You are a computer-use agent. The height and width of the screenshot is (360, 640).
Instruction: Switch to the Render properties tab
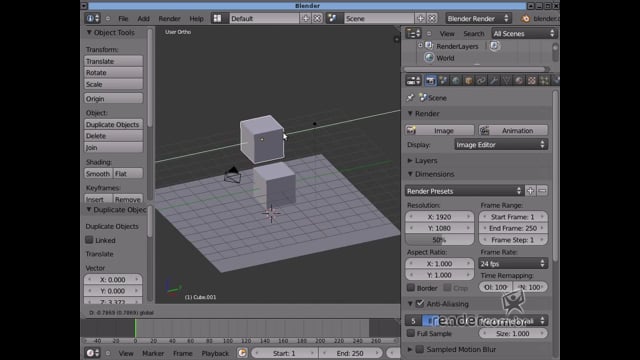[430, 80]
